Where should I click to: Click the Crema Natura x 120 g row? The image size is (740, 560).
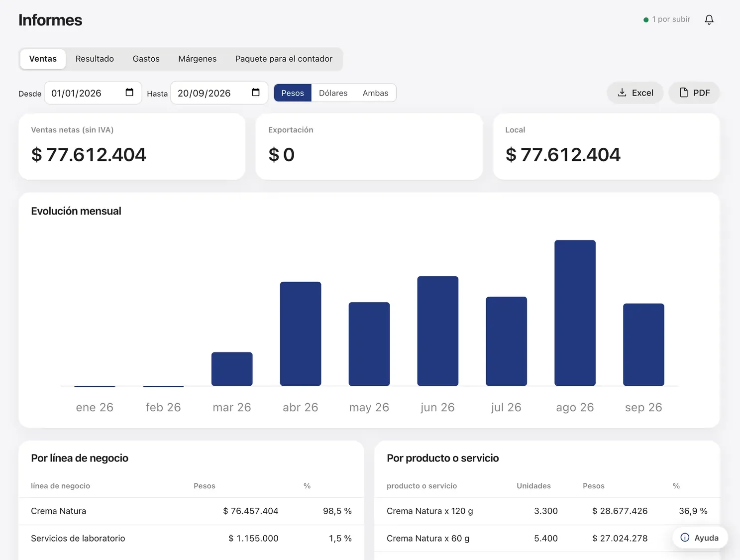547,511
